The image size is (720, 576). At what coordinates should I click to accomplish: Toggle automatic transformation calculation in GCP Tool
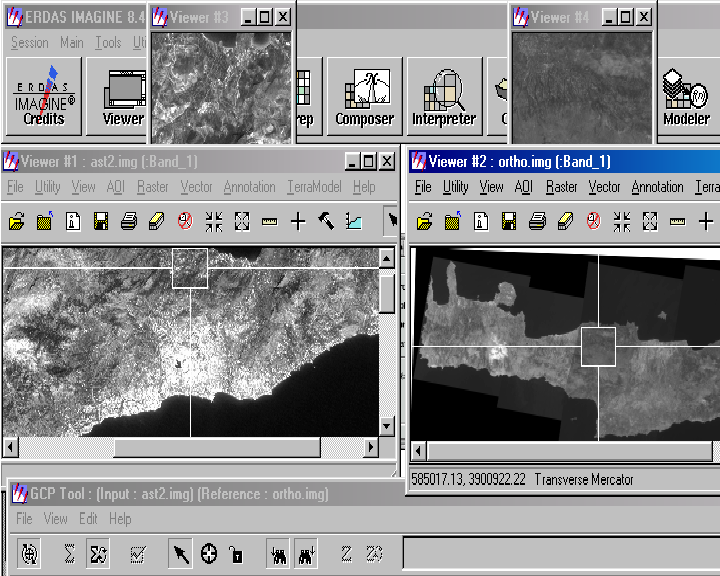tap(99, 554)
